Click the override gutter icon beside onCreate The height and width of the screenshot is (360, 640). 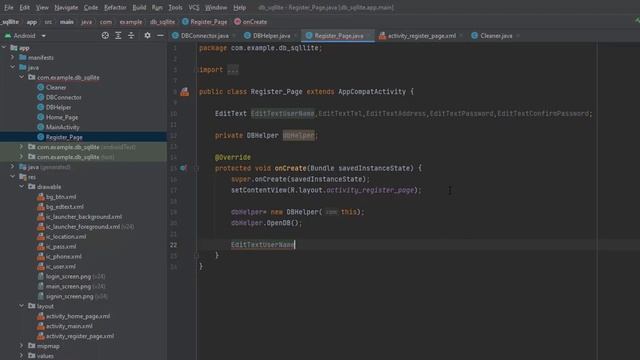[183, 168]
